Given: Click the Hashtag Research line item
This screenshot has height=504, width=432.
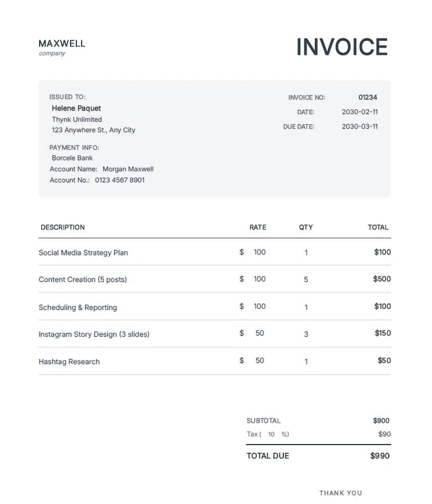Looking at the screenshot, I should 69,362.
